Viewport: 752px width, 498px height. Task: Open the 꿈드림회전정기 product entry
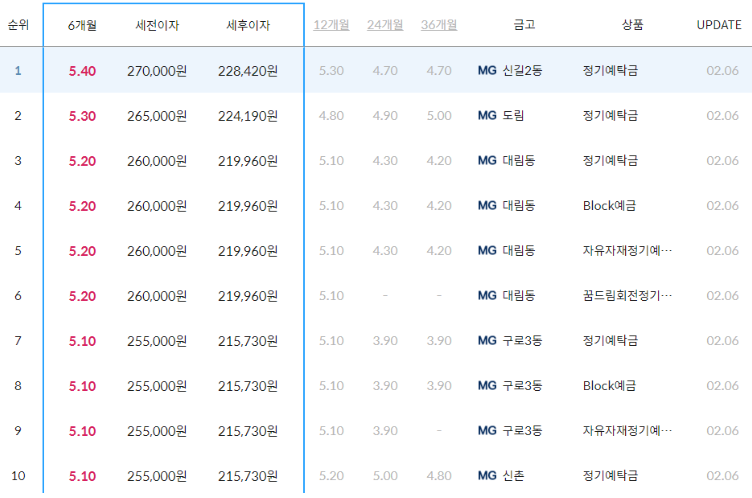[627, 296]
